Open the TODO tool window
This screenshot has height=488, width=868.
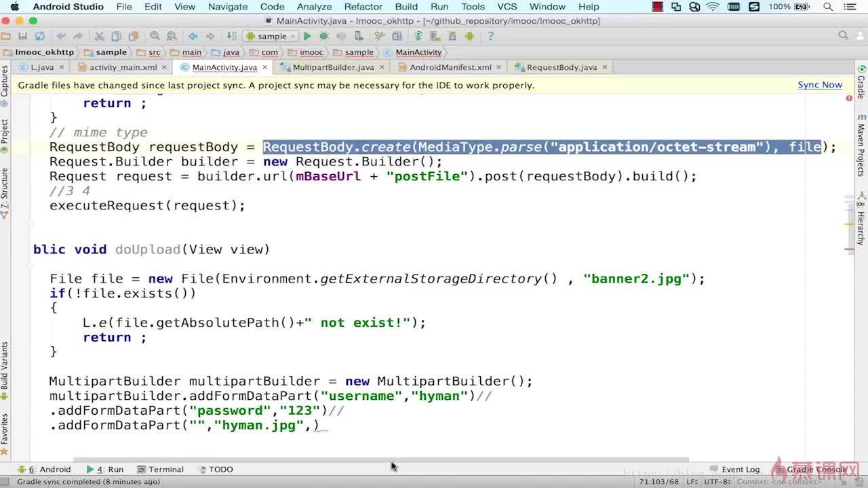216,469
